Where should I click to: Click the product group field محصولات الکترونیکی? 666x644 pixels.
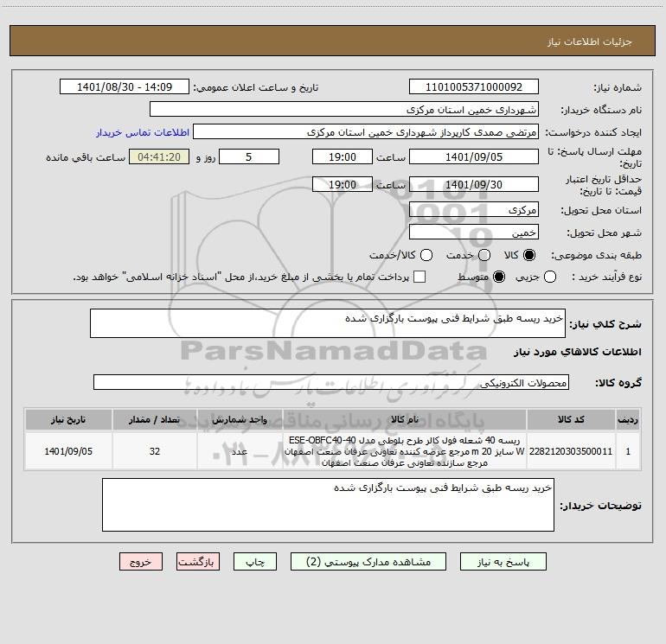coord(331,382)
